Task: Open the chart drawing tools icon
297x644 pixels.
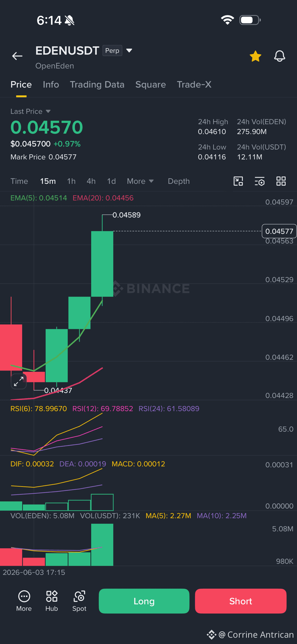Action: click(x=238, y=181)
